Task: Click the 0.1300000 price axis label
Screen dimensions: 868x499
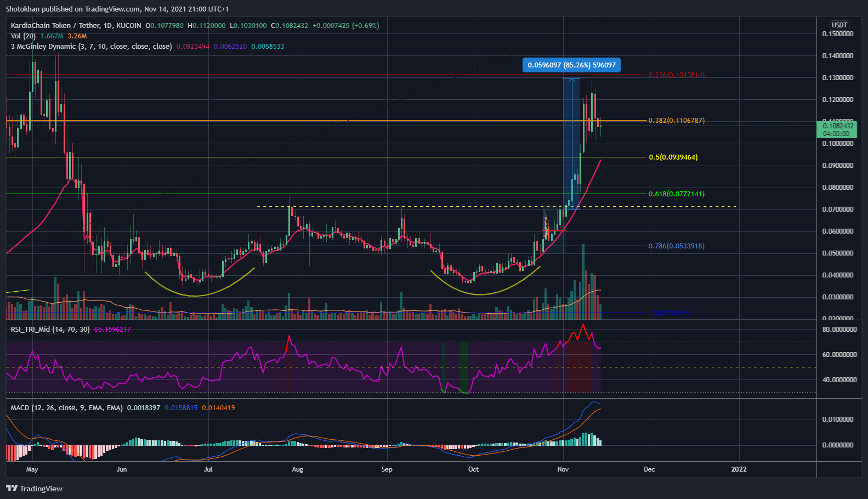Action: point(838,78)
